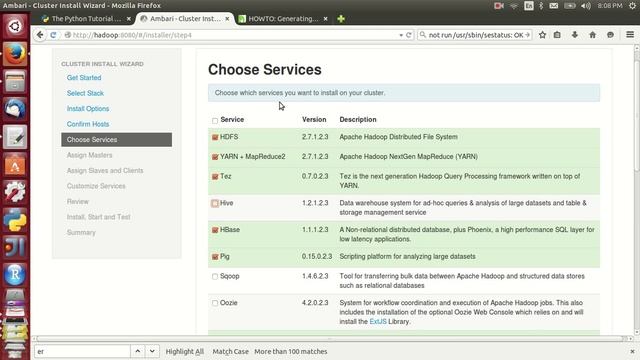Uncheck the YARN + MapReduce2 checkbox

[215, 157]
